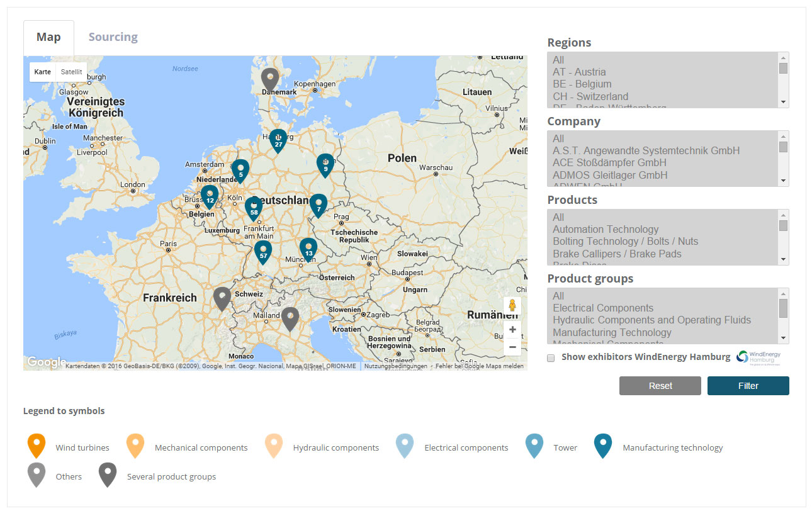Screen dimensions: 812x511
Task: Select All in the Regions list
Action: point(663,60)
